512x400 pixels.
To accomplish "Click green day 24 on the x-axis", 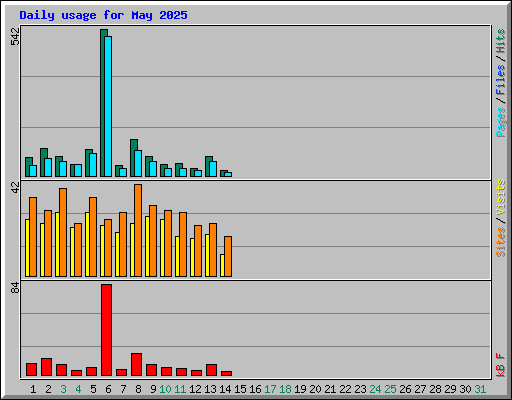I will [x=375, y=389].
